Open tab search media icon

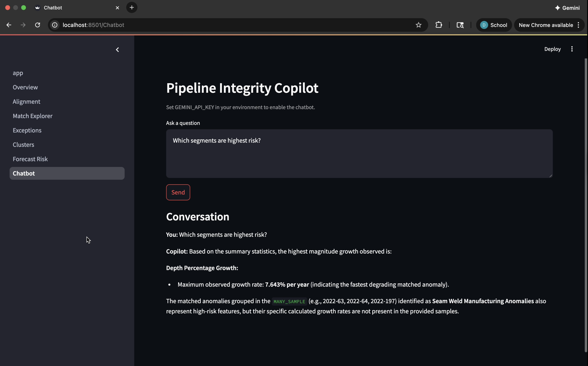click(x=460, y=25)
